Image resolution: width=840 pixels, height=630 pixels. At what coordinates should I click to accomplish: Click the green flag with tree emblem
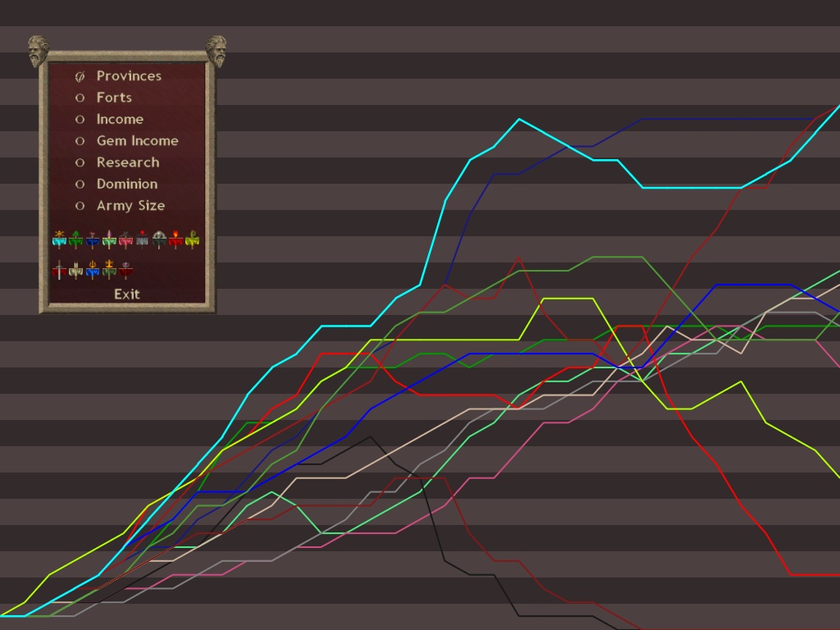coord(76,240)
